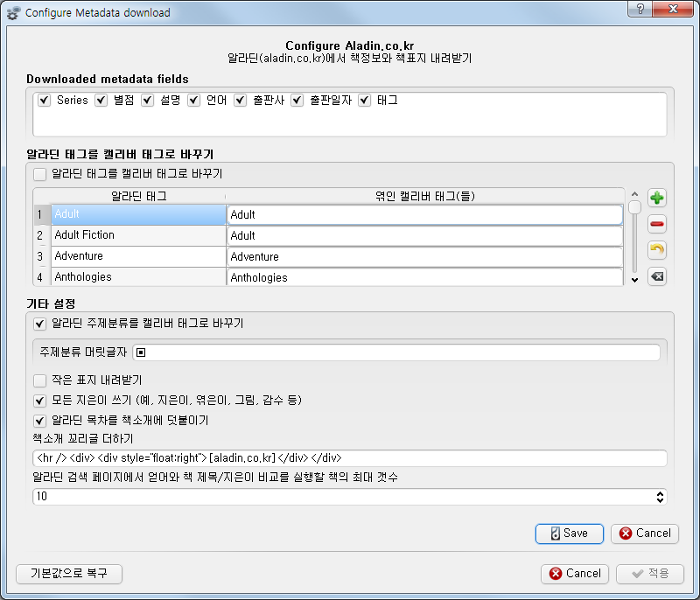Viewport: 700px width, 600px height.
Task: Select the Adult Fiction tag cell
Action: pos(139,235)
